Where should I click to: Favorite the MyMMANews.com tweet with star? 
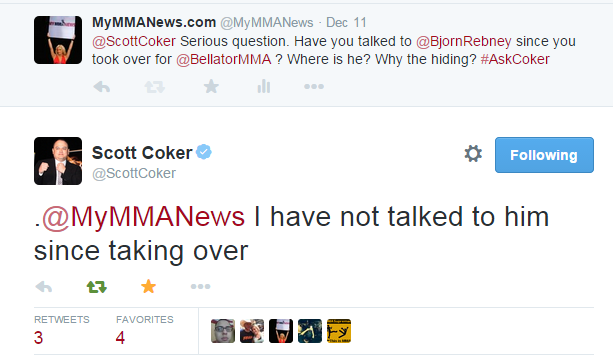[x=211, y=86]
